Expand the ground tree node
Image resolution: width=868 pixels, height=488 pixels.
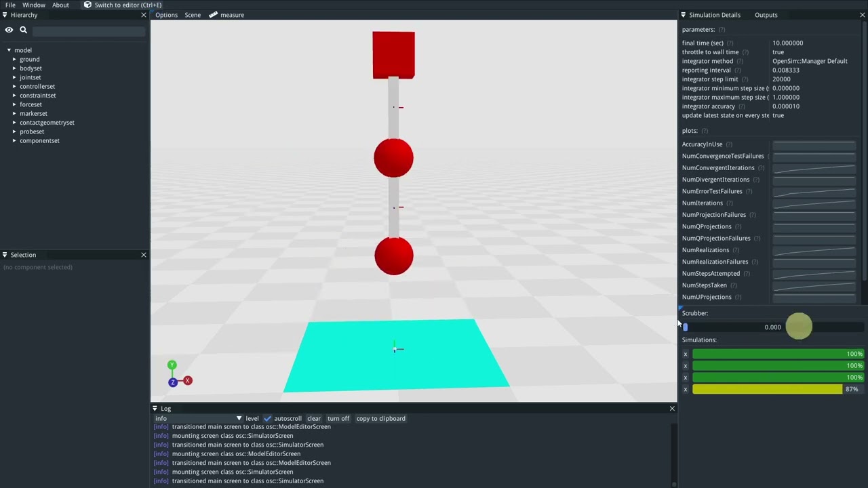point(14,59)
